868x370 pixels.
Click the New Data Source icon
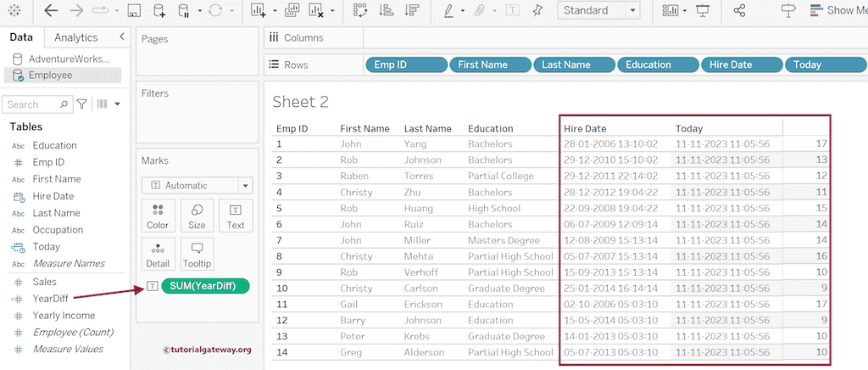[159, 11]
